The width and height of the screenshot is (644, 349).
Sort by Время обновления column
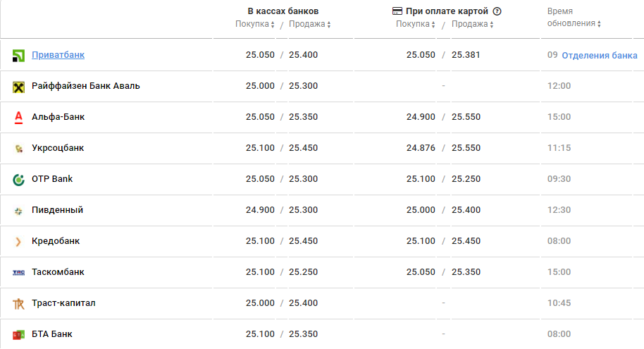click(x=574, y=24)
